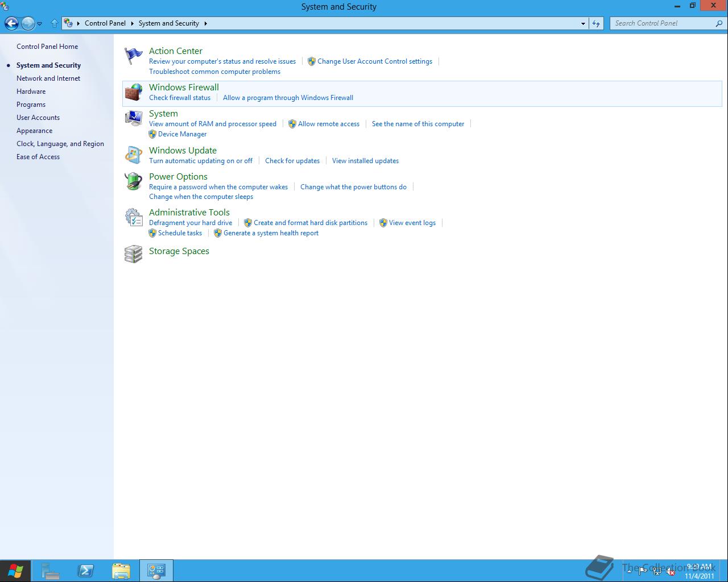Open File Explorer from the taskbar
This screenshot has height=582, width=728.
(121, 571)
